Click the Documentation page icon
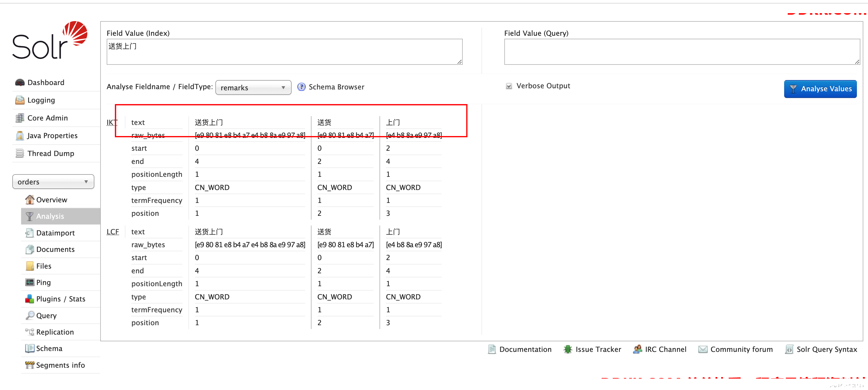 492,349
